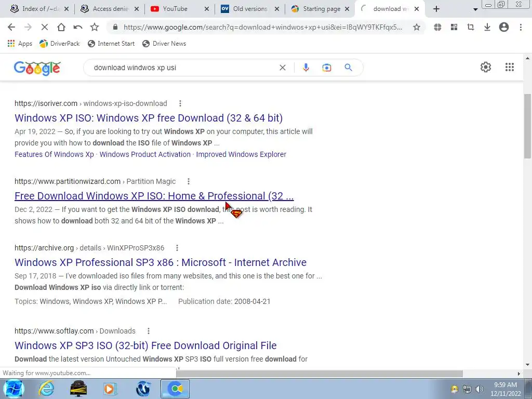Submit search with magnifier icon
Viewport: 532px width, 399px height.
tap(348, 68)
